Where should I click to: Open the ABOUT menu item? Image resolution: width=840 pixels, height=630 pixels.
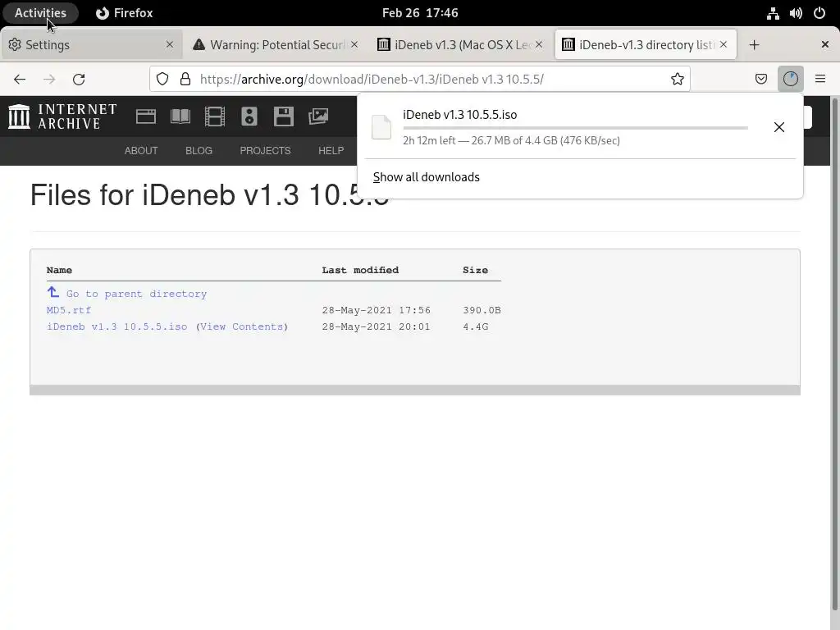(141, 151)
